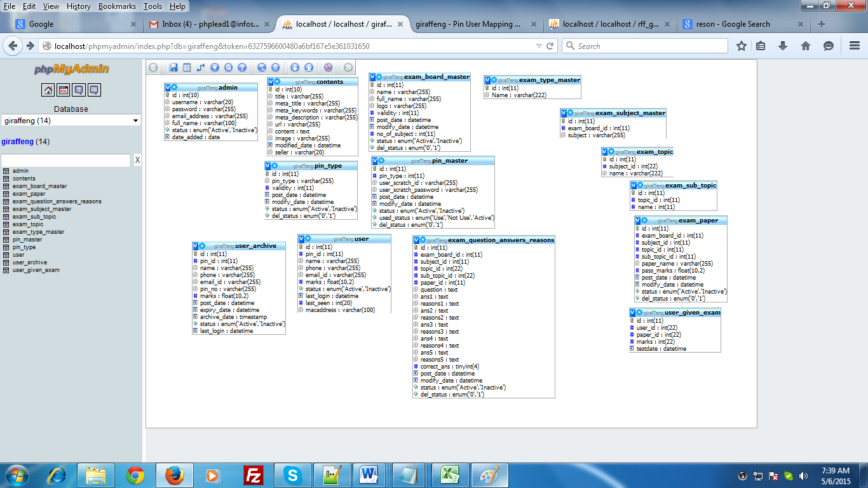868x488 pixels.
Task: Click the gear icon on pin_master table header
Action: [x=381, y=161]
